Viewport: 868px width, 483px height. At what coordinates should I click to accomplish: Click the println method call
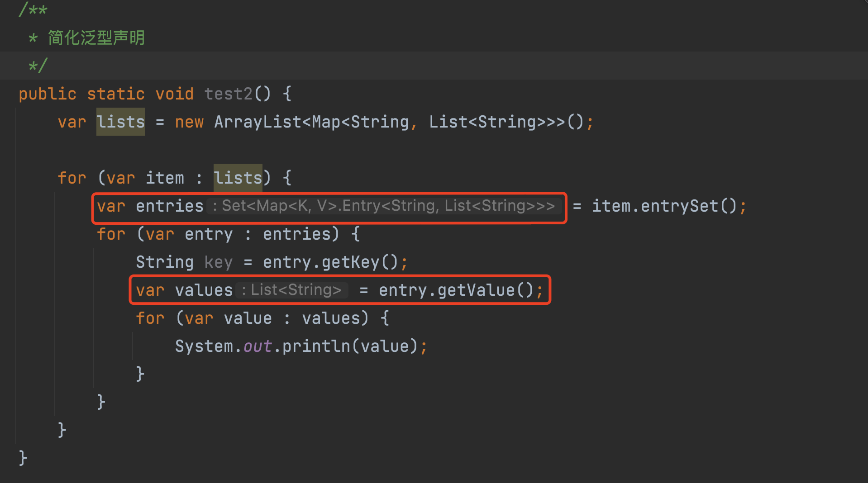click(316, 346)
